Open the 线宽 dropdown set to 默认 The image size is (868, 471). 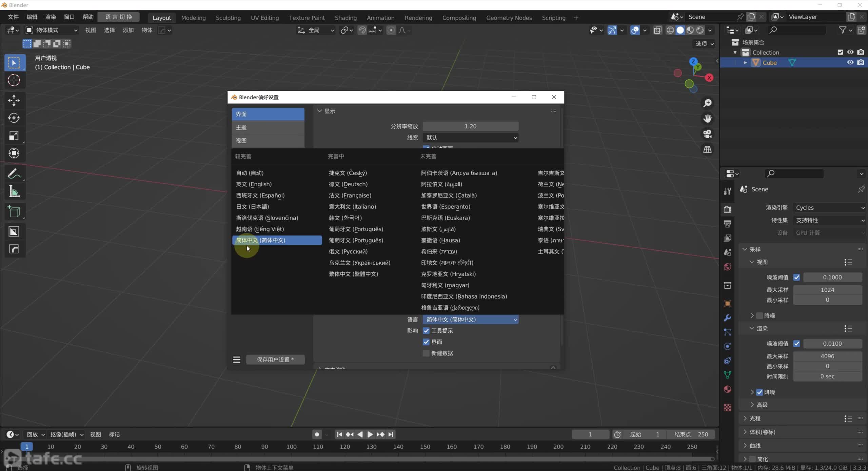[x=471, y=138]
